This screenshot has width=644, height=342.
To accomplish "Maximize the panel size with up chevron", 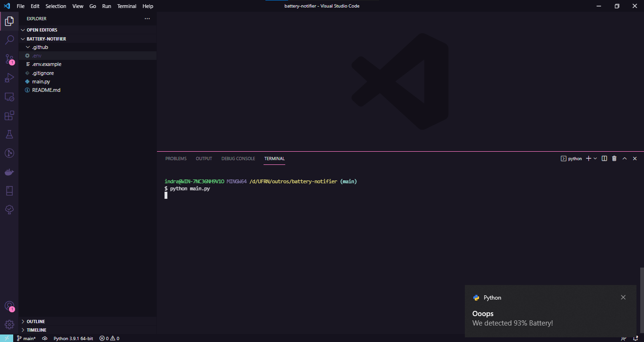I will pyautogui.click(x=625, y=159).
